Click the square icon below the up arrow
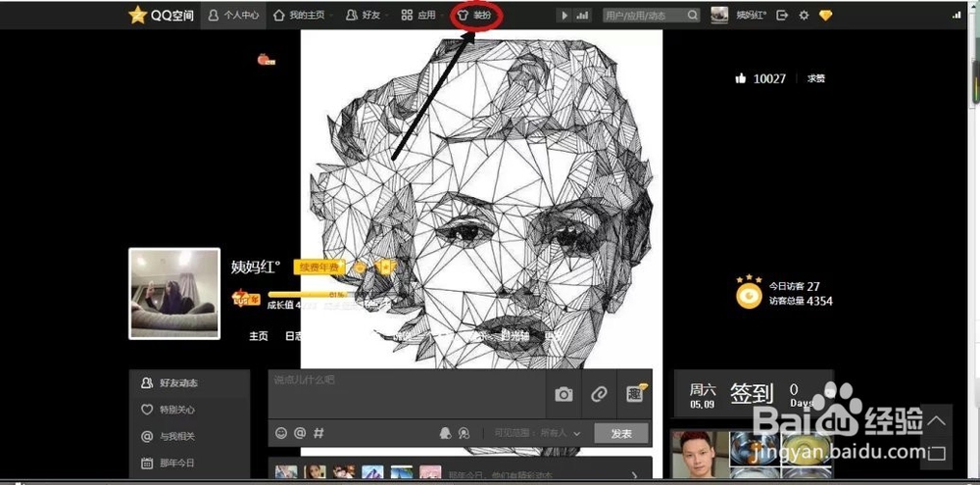980x485 pixels. click(936, 453)
